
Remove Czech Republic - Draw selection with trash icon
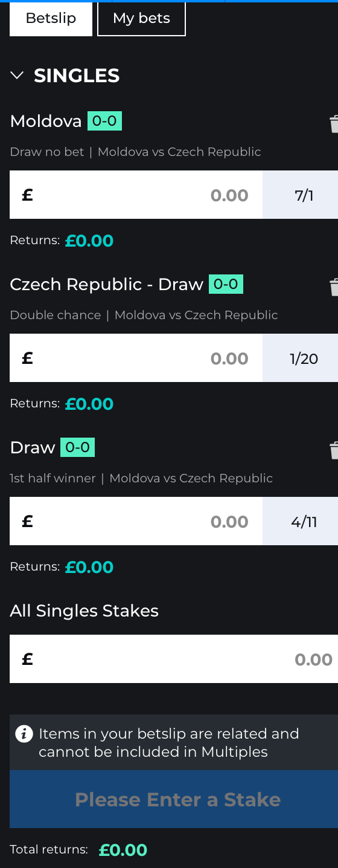pyautogui.click(x=334, y=287)
